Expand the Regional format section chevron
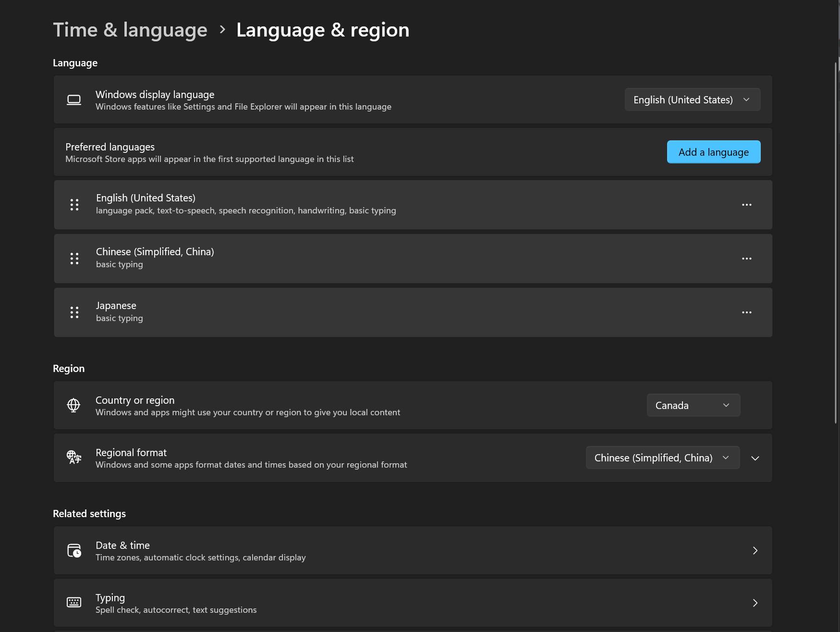 (755, 458)
